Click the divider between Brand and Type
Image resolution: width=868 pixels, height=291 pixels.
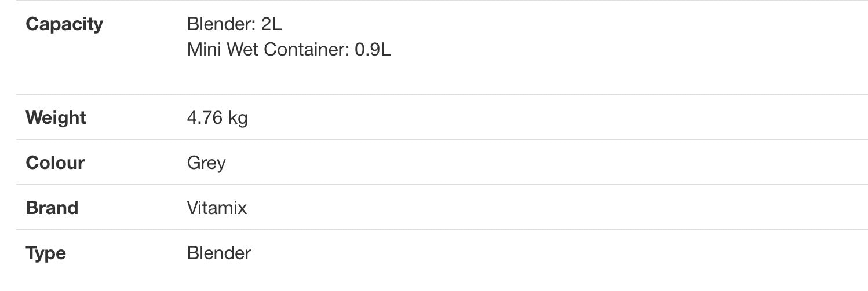[x=442, y=230]
